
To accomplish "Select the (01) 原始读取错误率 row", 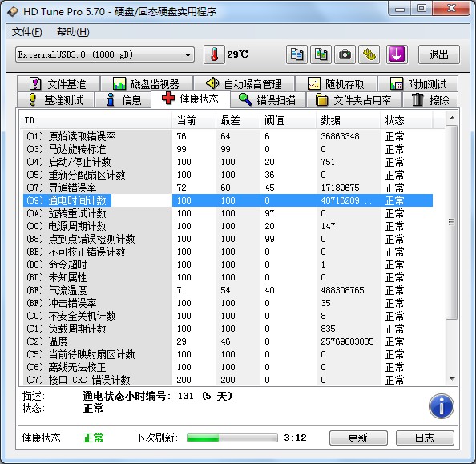I will 228,136.
